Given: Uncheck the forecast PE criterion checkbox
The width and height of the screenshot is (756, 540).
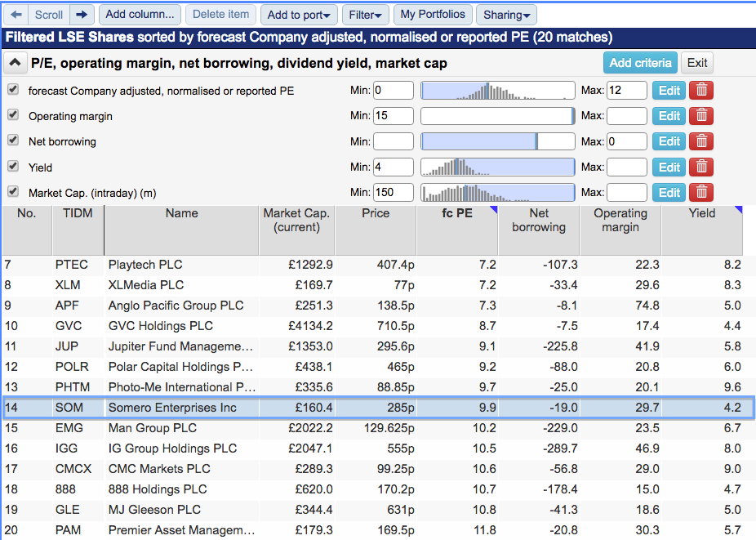Looking at the screenshot, I should (x=13, y=89).
